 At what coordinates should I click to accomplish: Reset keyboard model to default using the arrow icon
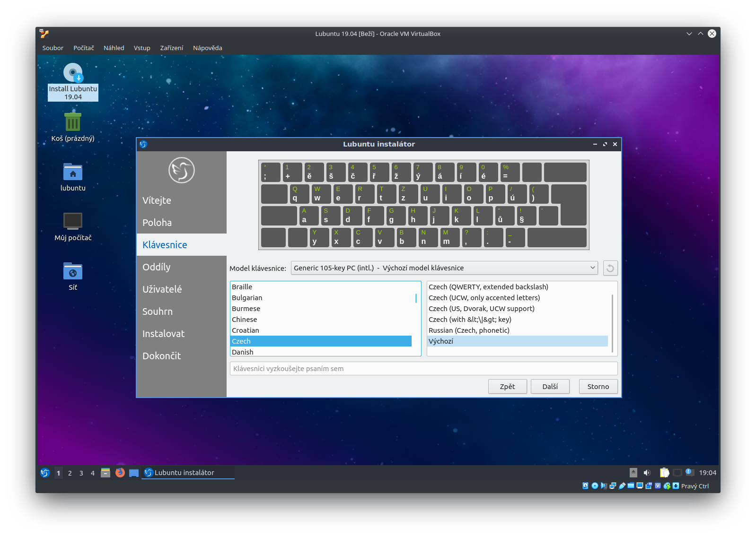click(610, 268)
